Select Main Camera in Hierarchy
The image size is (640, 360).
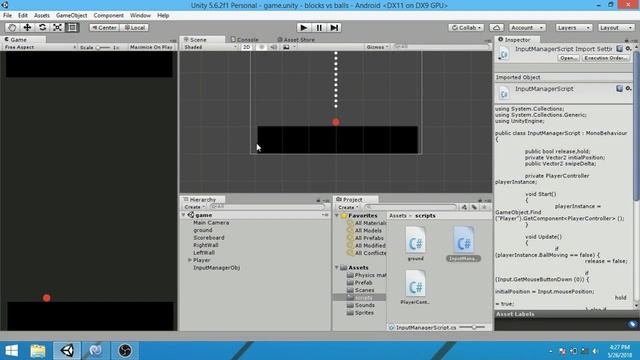(211, 222)
